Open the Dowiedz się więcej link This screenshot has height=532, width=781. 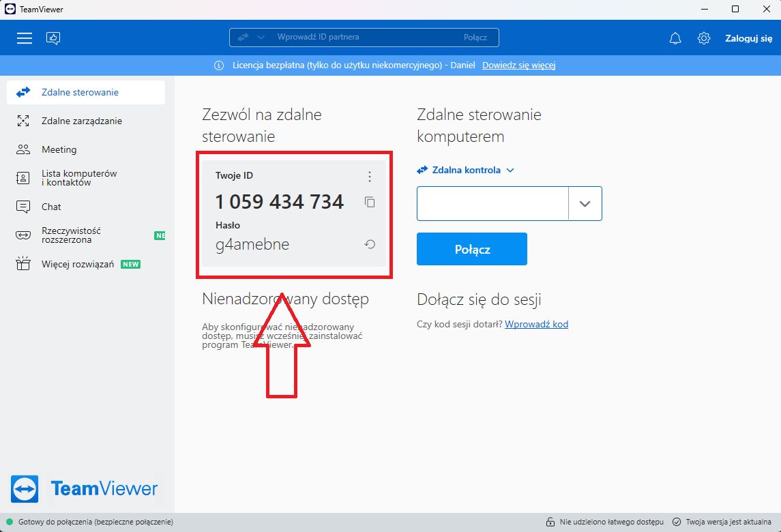(518, 65)
